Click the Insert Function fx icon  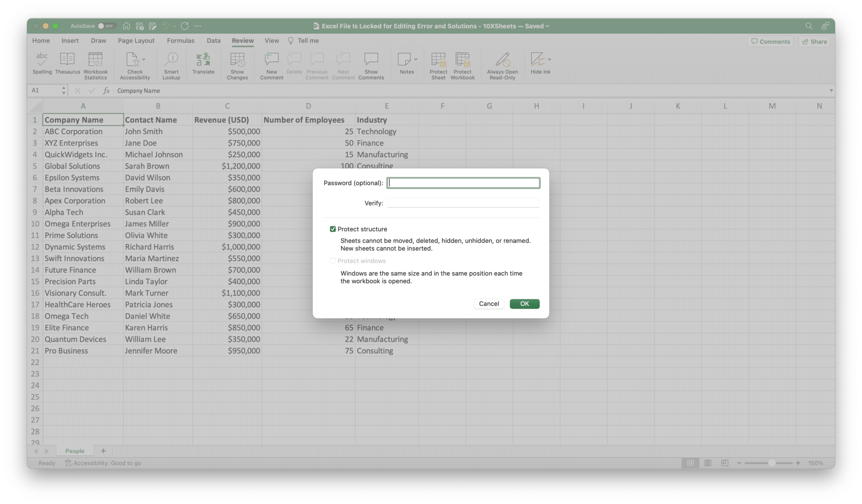tap(106, 90)
